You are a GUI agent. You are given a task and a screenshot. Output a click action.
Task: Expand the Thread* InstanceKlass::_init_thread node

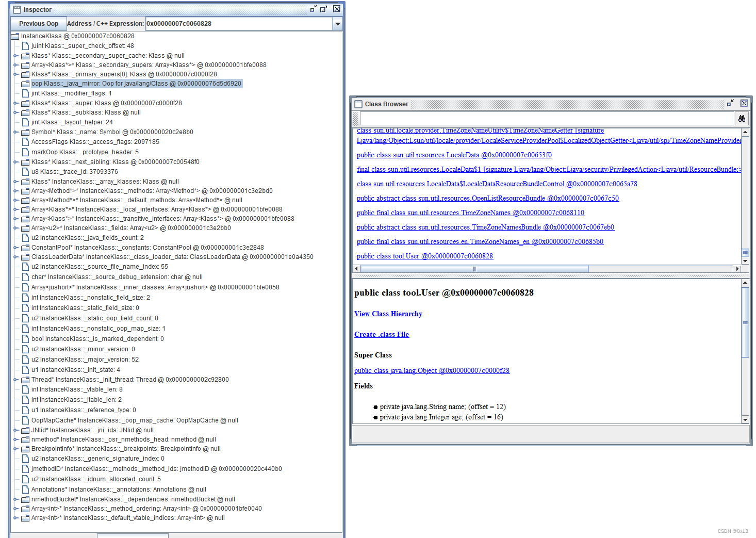tap(16, 379)
